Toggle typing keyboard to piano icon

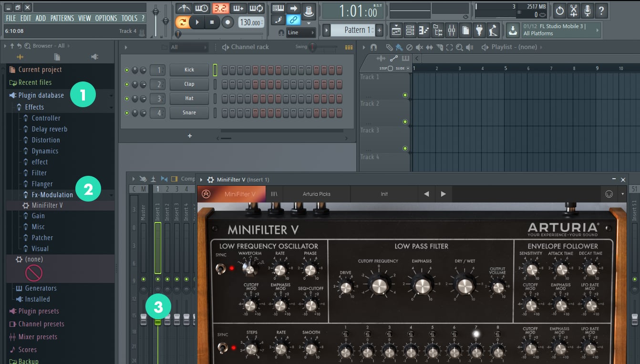pos(278,9)
